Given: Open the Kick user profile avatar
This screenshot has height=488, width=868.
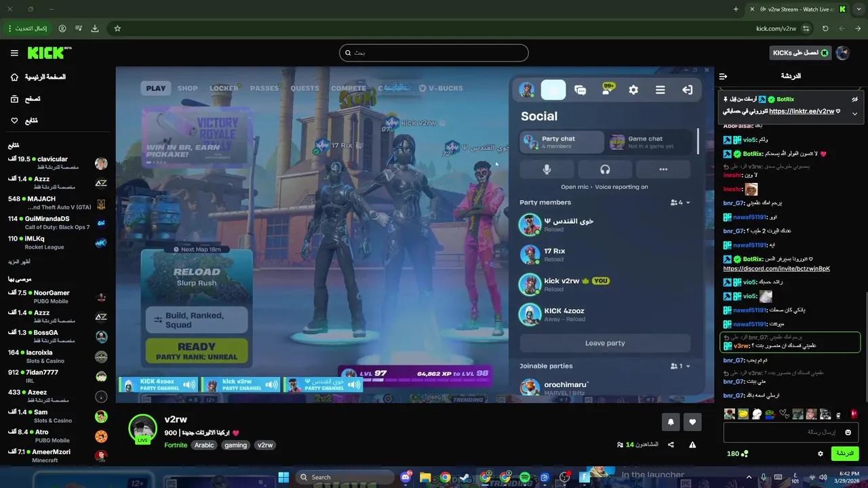Looking at the screenshot, I should [x=843, y=53].
